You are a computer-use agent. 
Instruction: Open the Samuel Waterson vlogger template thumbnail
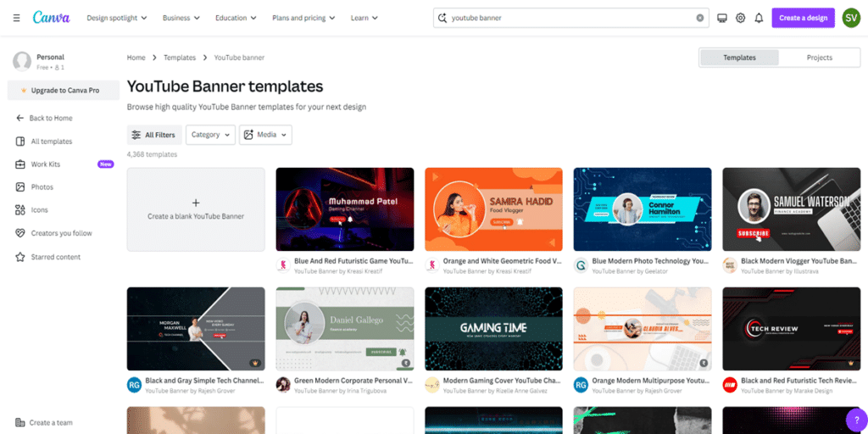point(792,209)
